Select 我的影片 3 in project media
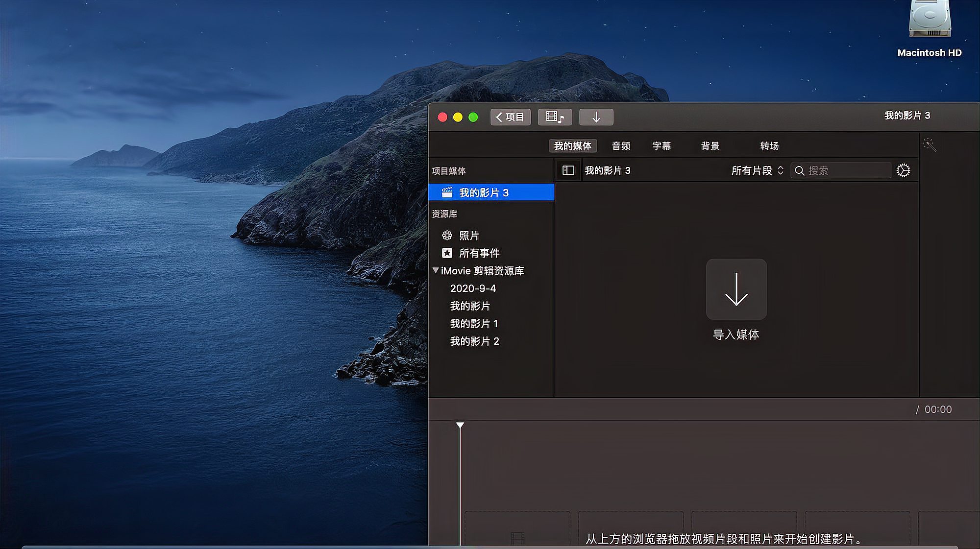980x549 pixels. click(491, 192)
